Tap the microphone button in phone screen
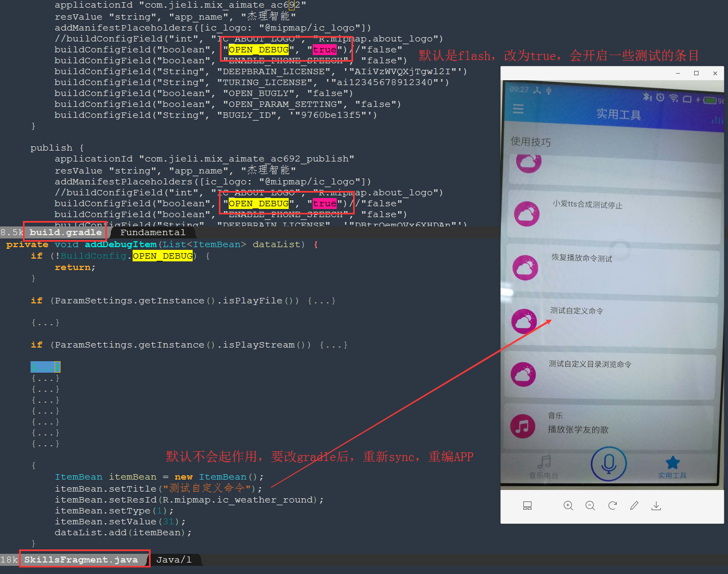 (608, 464)
